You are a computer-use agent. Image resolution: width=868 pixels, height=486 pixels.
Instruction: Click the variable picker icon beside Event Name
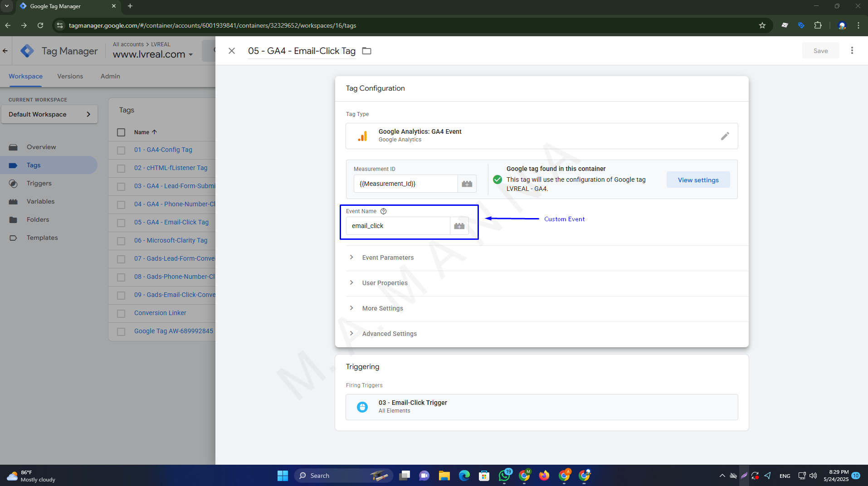[x=459, y=226]
